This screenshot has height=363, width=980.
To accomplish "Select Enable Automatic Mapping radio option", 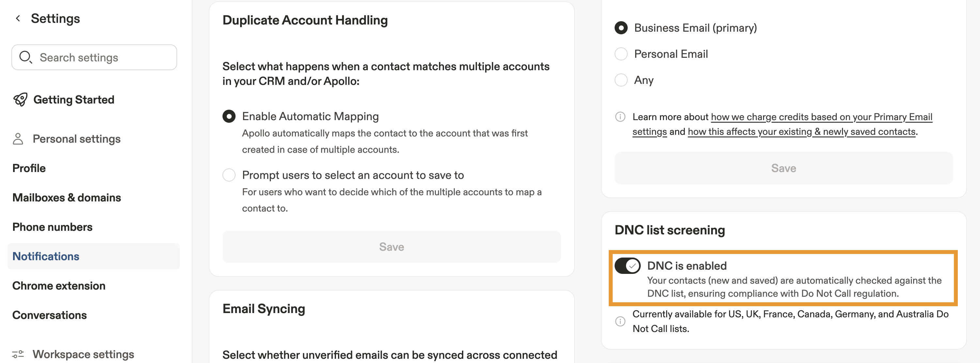I will (229, 117).
